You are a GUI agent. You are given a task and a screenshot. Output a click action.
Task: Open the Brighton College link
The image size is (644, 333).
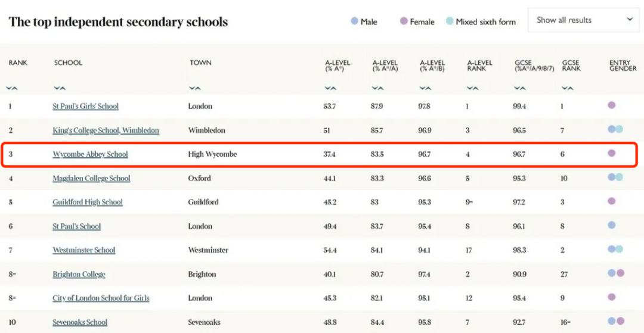[x=79, y=275]
